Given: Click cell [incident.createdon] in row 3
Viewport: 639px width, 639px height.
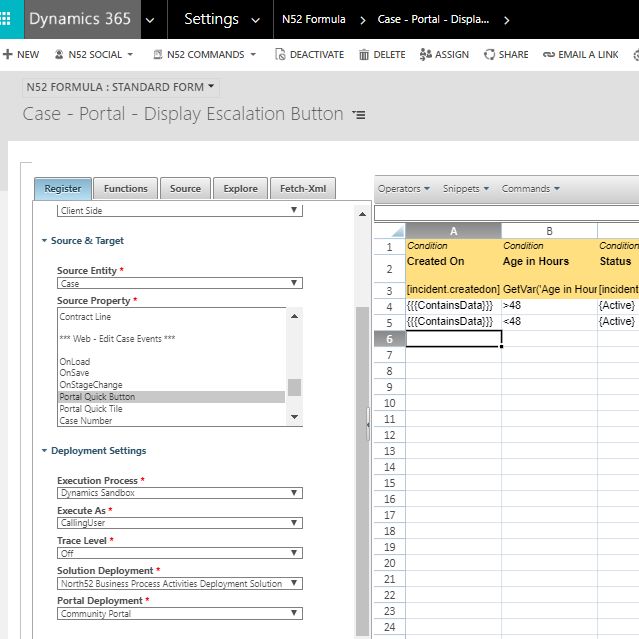Looking at the screenshot, I should tap(453, 289).
